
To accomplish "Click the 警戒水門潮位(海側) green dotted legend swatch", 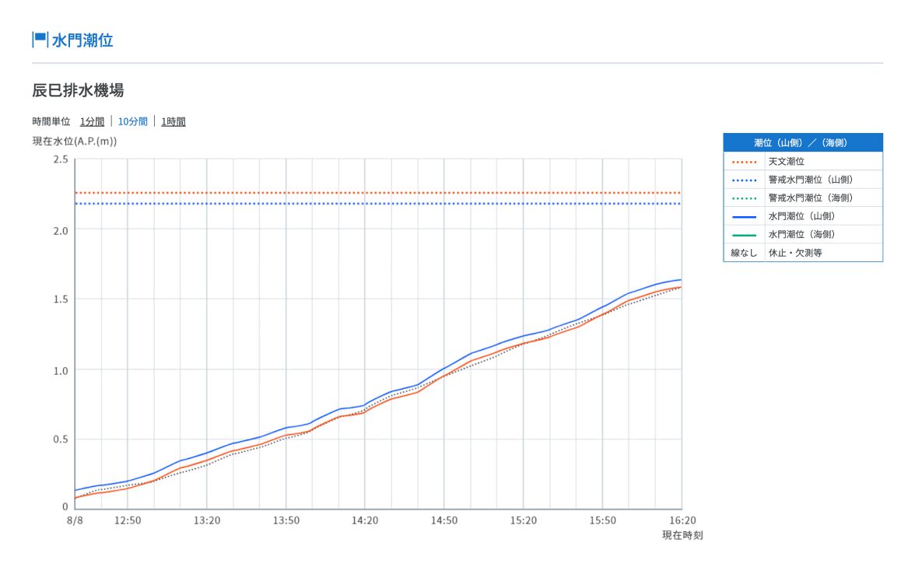I will tap(744, 198).
